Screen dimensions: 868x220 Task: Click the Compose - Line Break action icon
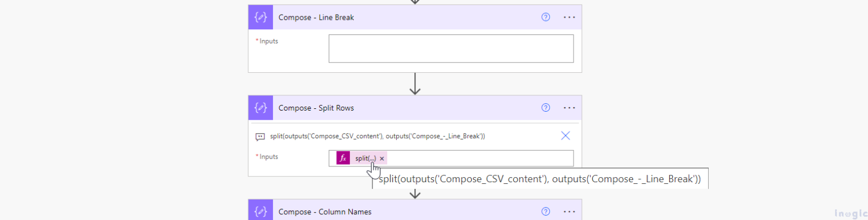click(261, 17)
